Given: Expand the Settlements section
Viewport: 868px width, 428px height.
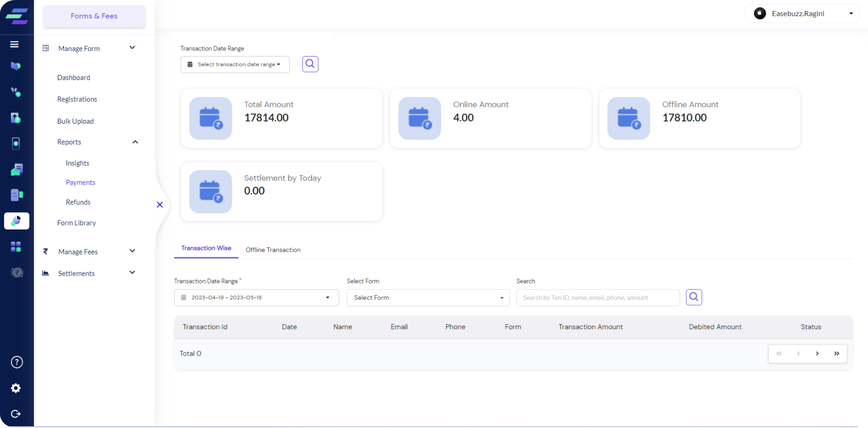Looking at the screenshot, I should pos(132,272).
